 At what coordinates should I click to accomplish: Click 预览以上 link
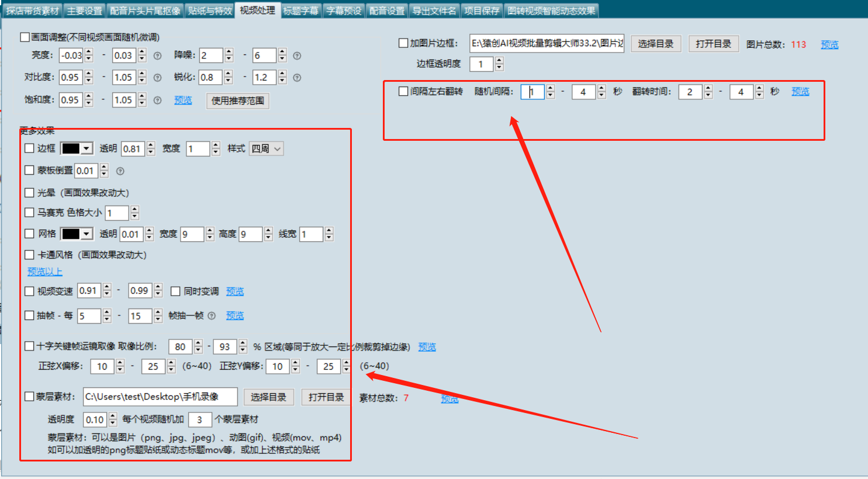(x=44, y=272)
